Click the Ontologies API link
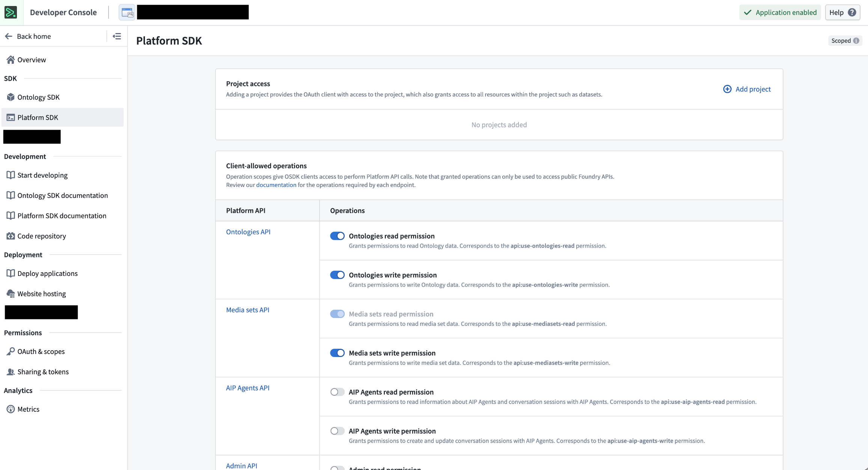868x470 pixels. coord(248,232)
